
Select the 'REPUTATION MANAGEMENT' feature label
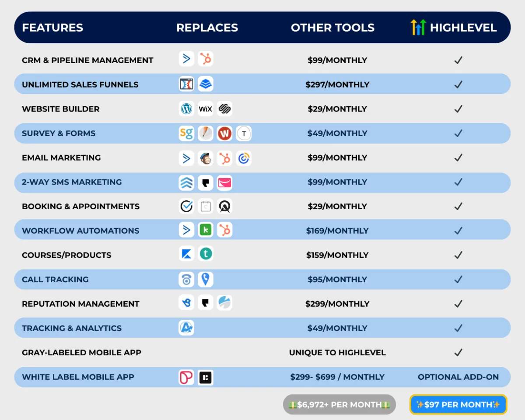tap(80, 304)
